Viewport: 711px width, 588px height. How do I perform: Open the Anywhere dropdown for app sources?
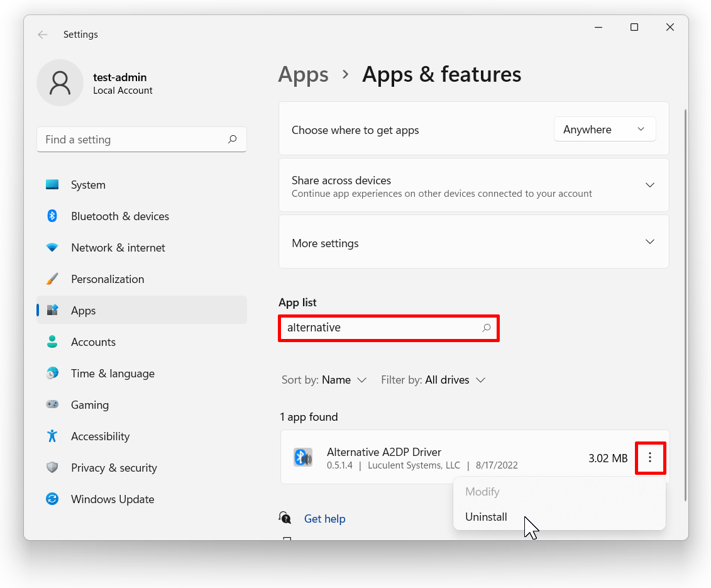pos(604,130)
